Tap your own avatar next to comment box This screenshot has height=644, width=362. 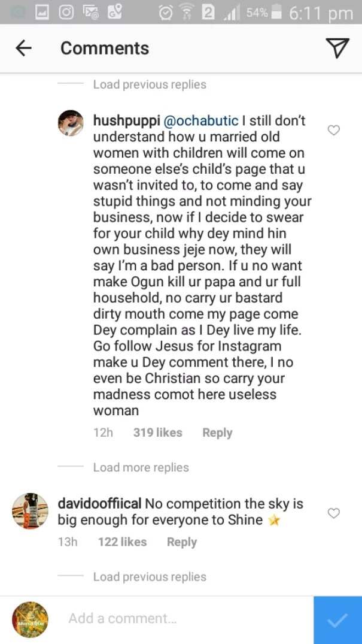click(30, 620)
